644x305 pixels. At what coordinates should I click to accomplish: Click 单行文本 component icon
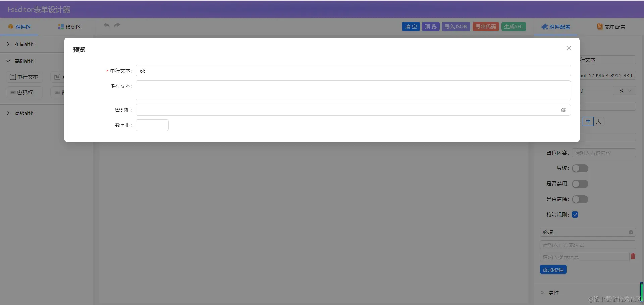13,77
